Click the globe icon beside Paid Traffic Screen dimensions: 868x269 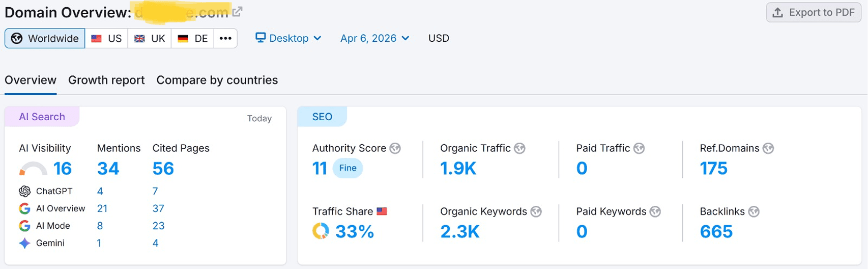(x=639, y=148)
